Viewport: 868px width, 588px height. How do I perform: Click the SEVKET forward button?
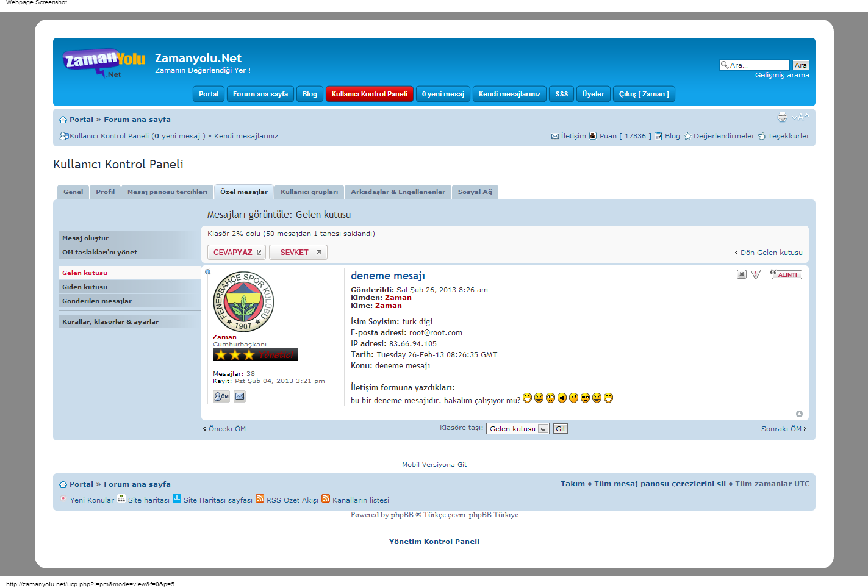click(x=298, y=253)
